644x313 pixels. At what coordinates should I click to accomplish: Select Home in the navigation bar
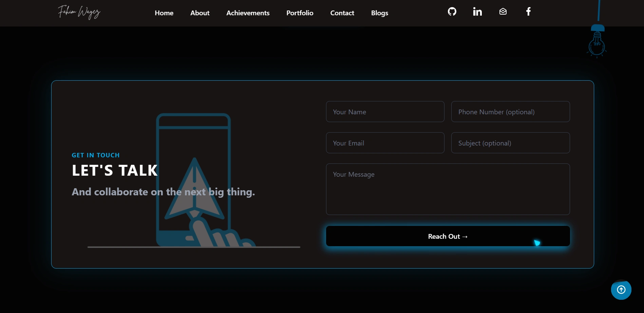pyautogui.click(x=164, y=13)
